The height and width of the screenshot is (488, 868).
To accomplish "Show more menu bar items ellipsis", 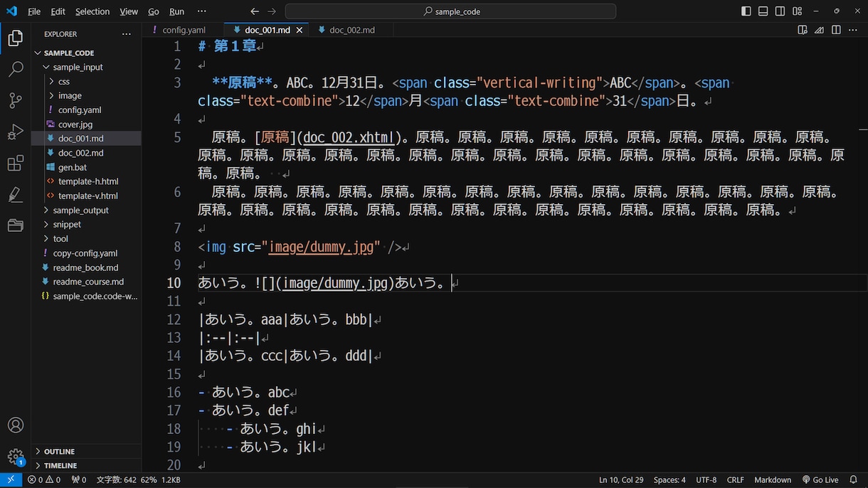I will coord(202,11).
